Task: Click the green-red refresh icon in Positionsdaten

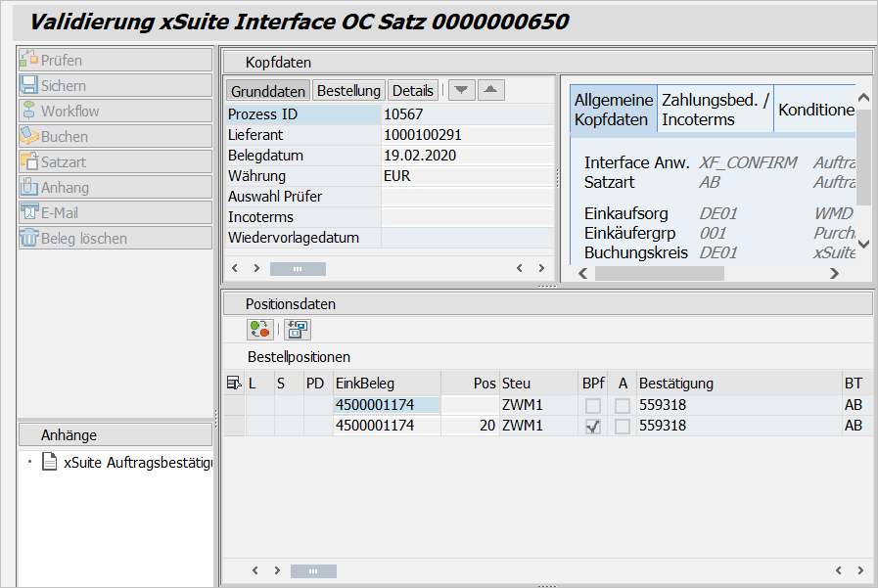Action: tap(259, 331)
